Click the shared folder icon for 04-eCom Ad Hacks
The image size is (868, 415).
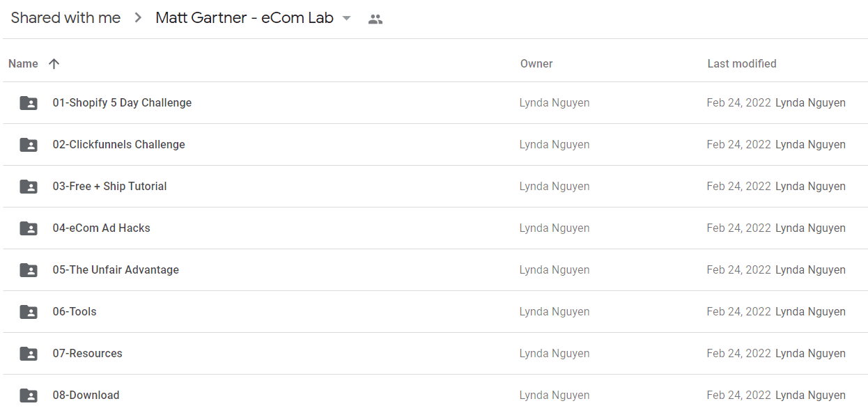click(29, 228)
